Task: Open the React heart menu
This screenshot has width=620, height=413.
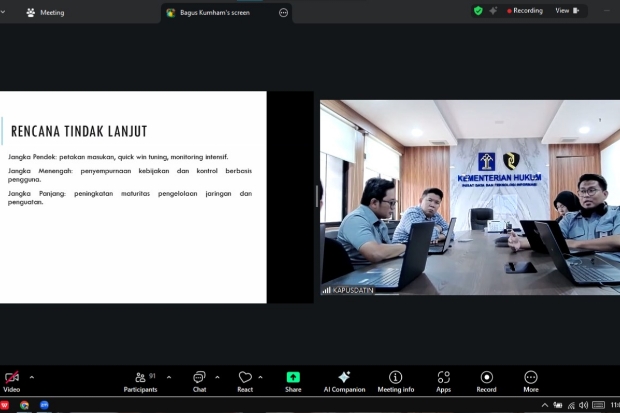Action: 245,382
